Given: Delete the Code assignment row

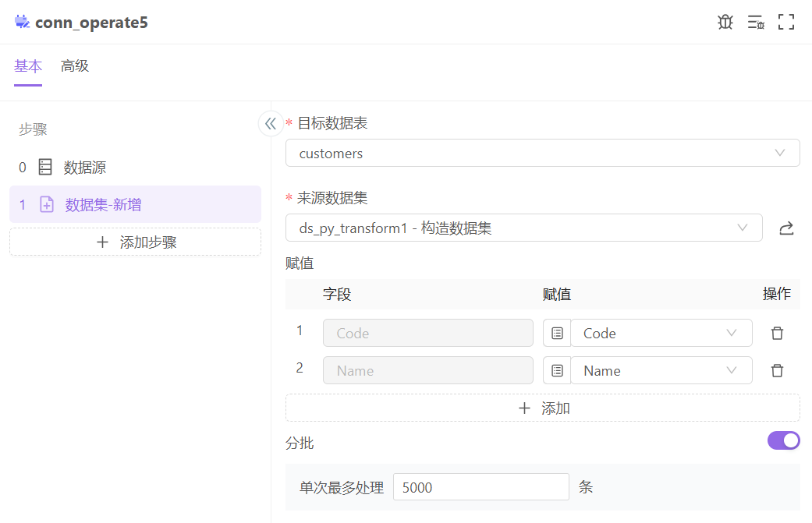Looking at the screenshot, I should tap(777, 333).
